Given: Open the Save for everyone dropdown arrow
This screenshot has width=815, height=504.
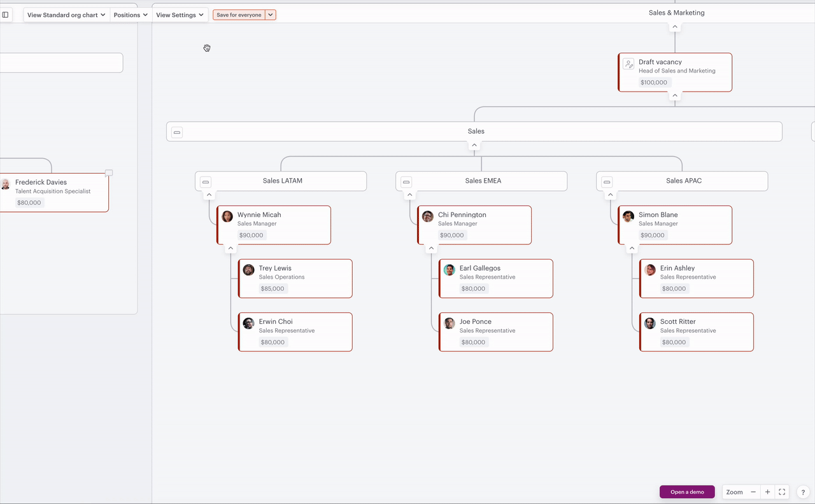Looking at the screenshot, I should (x=270, y=14).
